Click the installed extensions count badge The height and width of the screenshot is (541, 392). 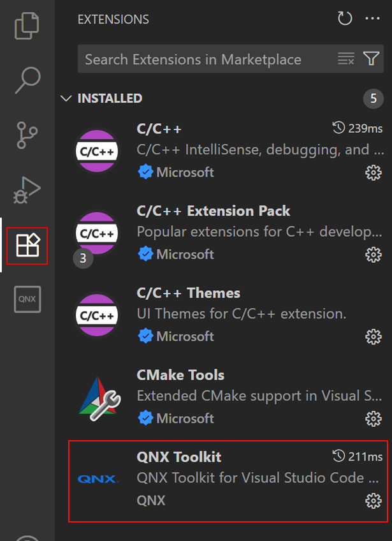(x=374, y=99)
